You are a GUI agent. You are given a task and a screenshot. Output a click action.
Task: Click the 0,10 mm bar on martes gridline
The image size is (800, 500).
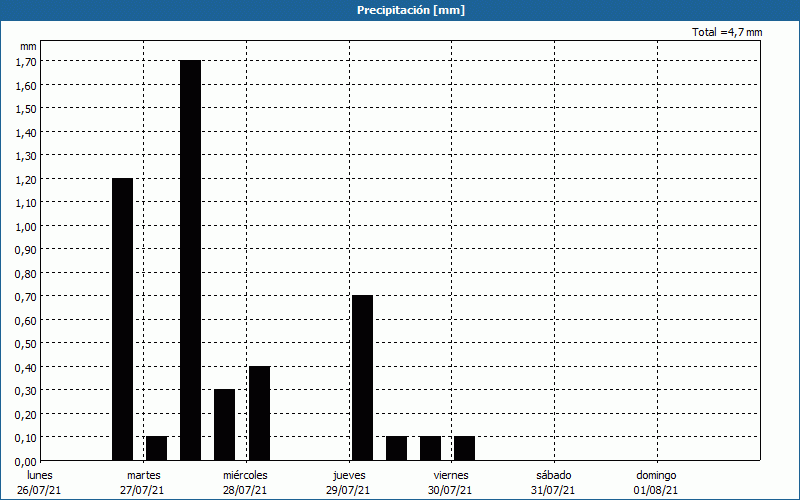pyautogui.click(x=157, y=448)
